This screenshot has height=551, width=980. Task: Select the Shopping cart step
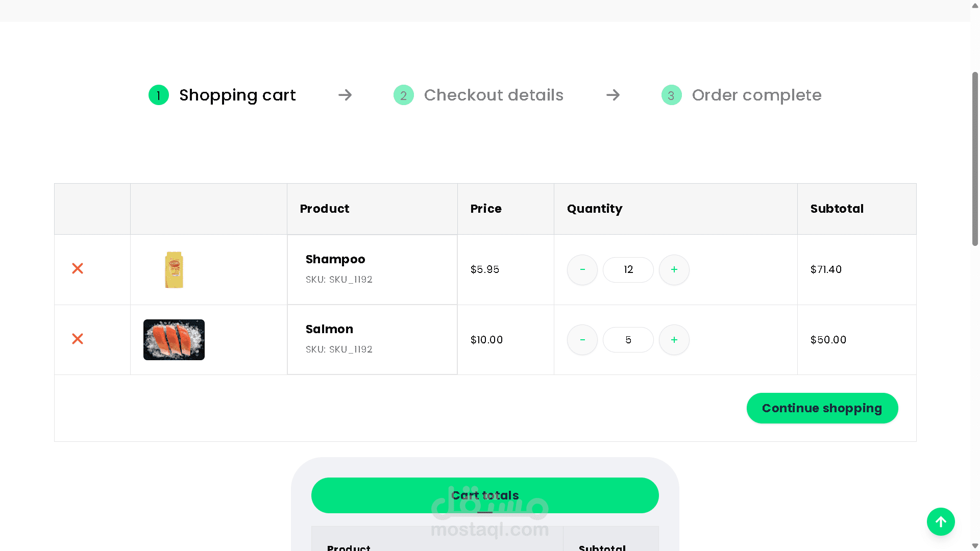click(237, 95)
